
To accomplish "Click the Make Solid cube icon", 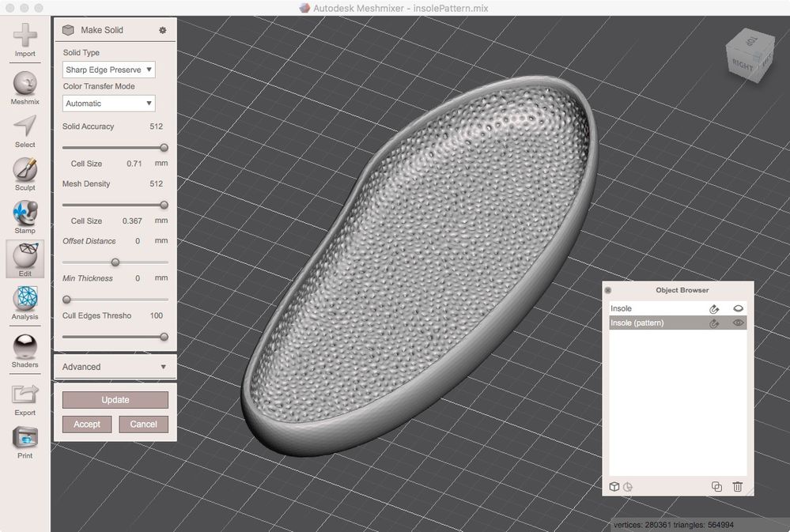I will pyautogui.click(x=68, y=30).
